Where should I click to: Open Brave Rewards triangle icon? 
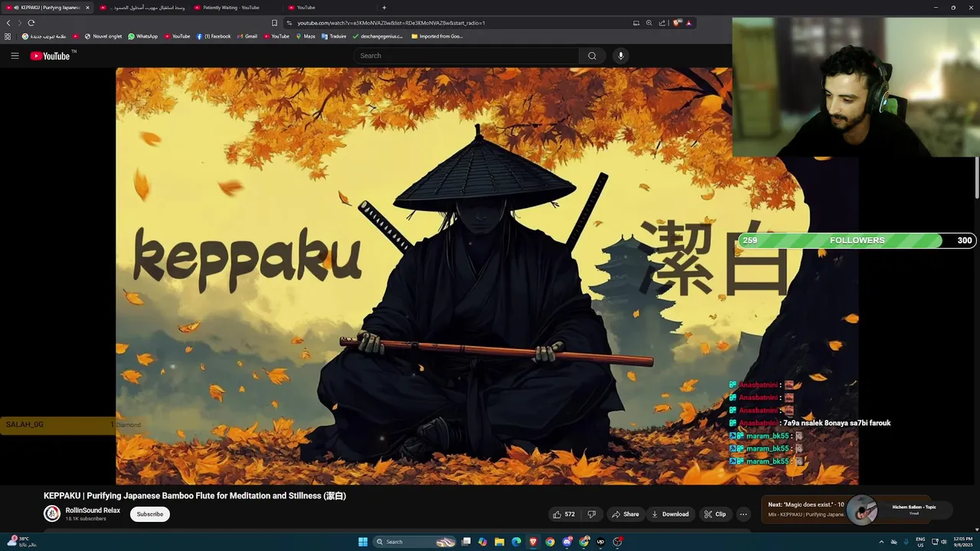688,23
